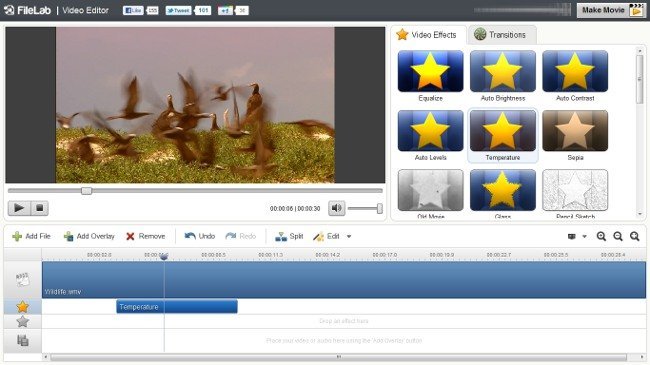
Task: Undo the last action
Action: point(200,236)
